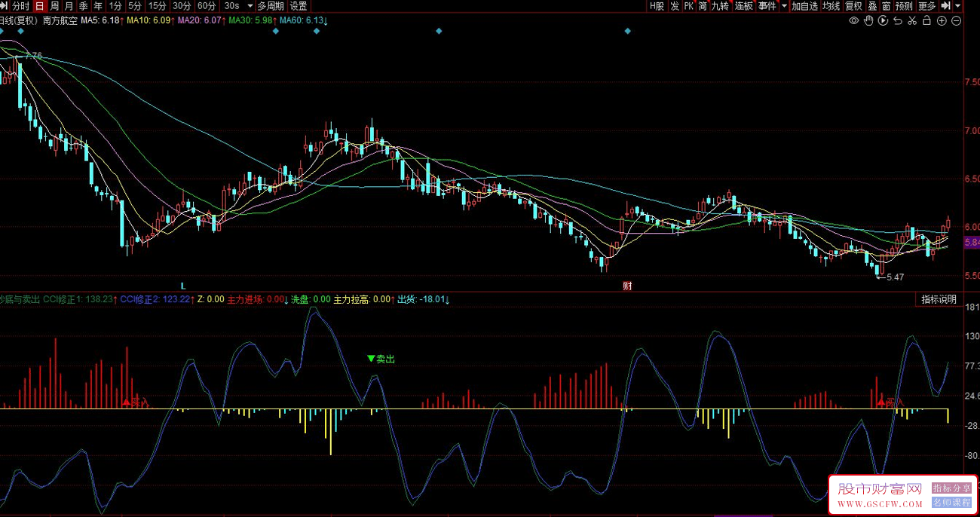Click the 简 toolbar button

click(x=703, y=6)
